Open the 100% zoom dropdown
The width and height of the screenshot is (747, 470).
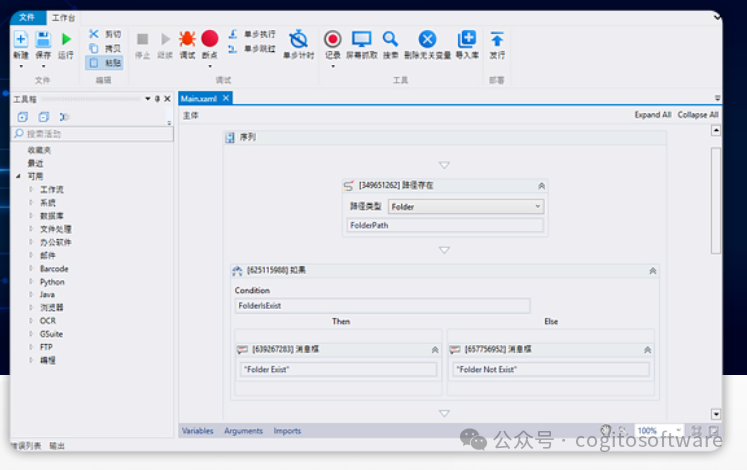[678, 430]
